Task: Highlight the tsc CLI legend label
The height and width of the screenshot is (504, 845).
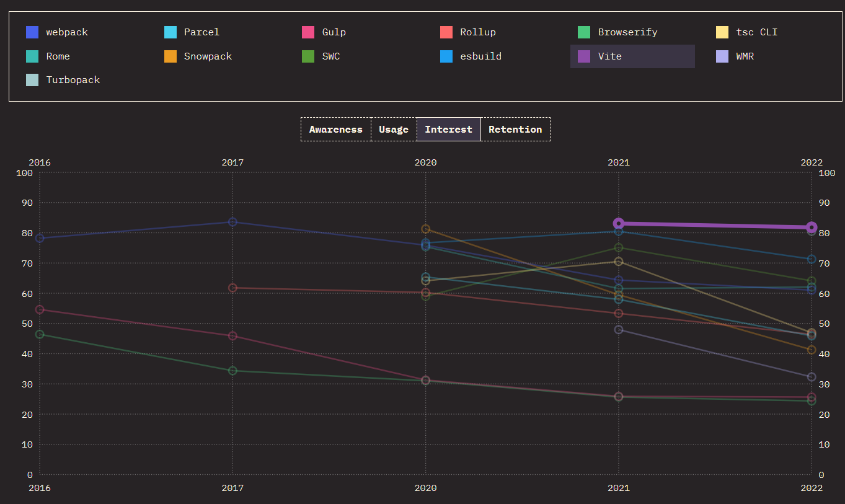Action: coord(756,32)
